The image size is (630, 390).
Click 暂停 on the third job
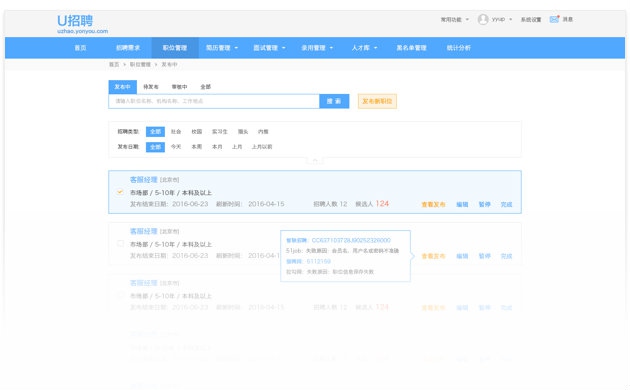pos(485,308)
